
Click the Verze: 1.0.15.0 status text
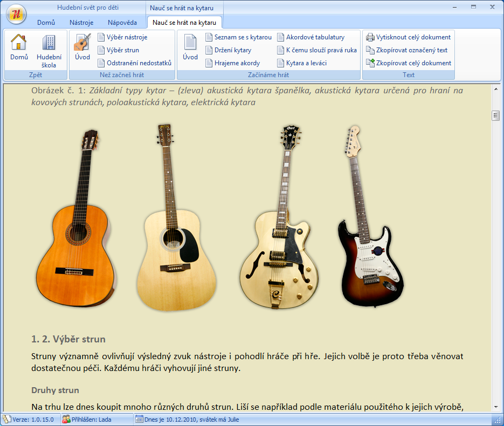click(33, 420)
